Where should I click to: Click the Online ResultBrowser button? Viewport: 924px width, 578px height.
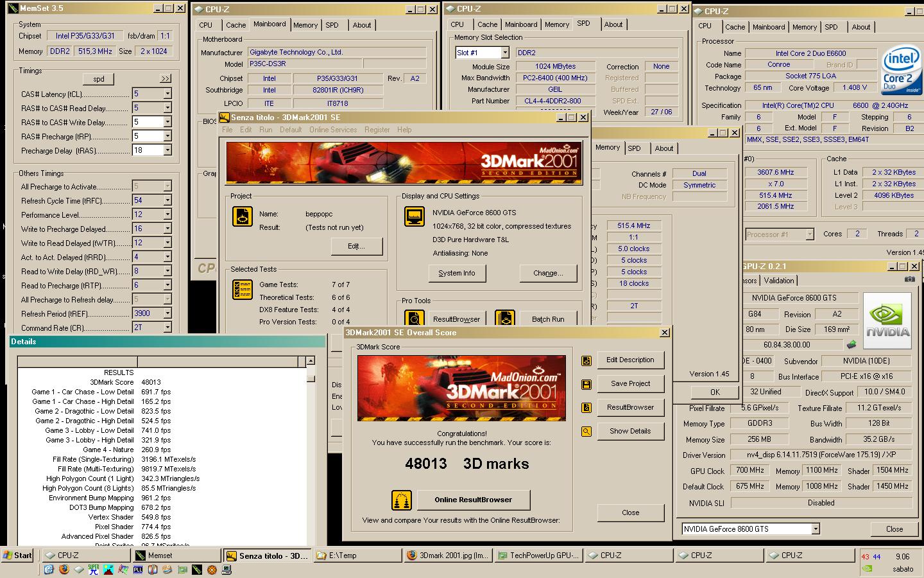point(474,500)
